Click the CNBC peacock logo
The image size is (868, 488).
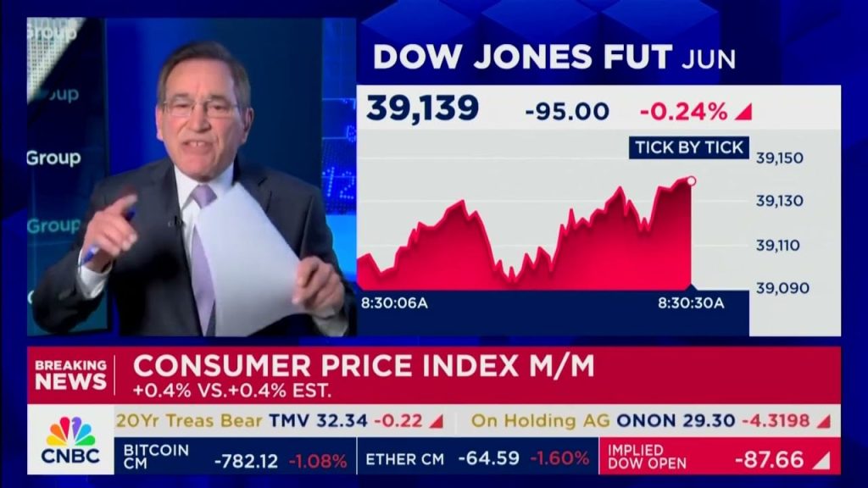[x=71, y=439]
